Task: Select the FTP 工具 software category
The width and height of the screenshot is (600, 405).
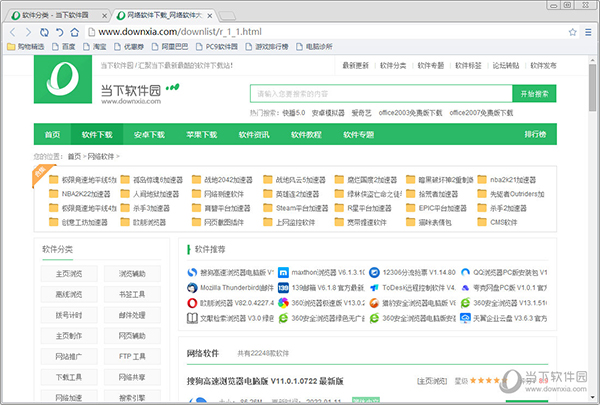Action: click(132, 356)
